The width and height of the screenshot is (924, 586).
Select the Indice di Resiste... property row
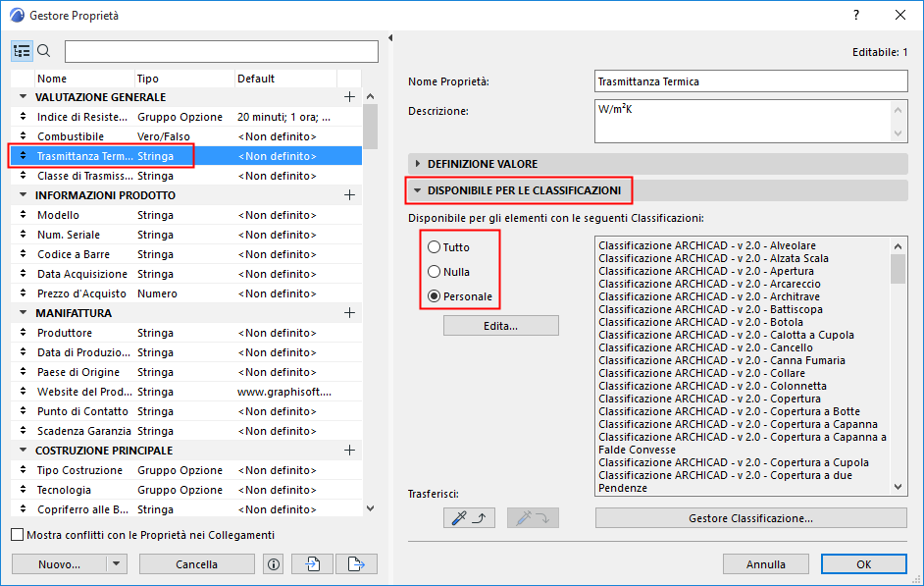click(x=186, y=117)
